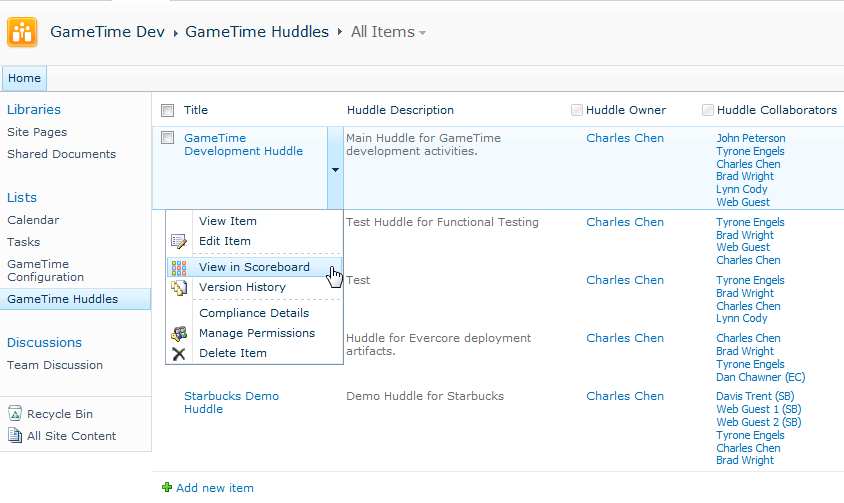The image size is (844, 503).
Task: Collapse the item dropdown arrow for GameTime Development Huddle
Action: click(335, 170)
